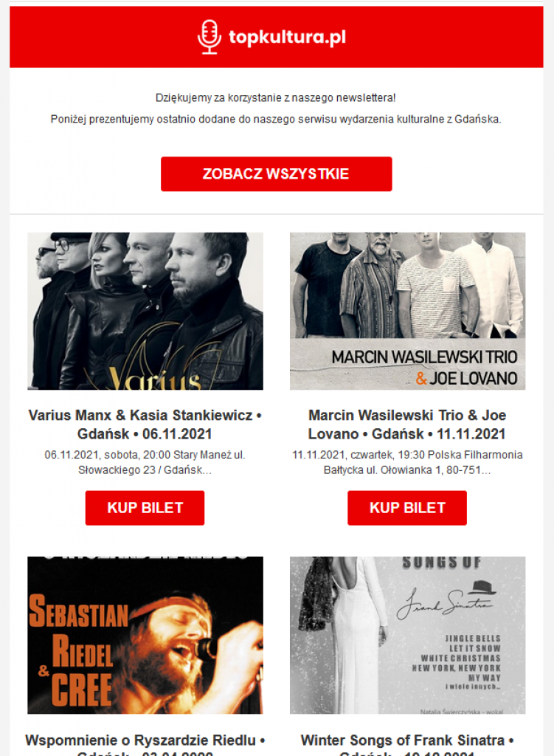Open the Varius Manx band photo
Image resolution: width=554 pixels, height=756 pixels.
tap(145, 311)
